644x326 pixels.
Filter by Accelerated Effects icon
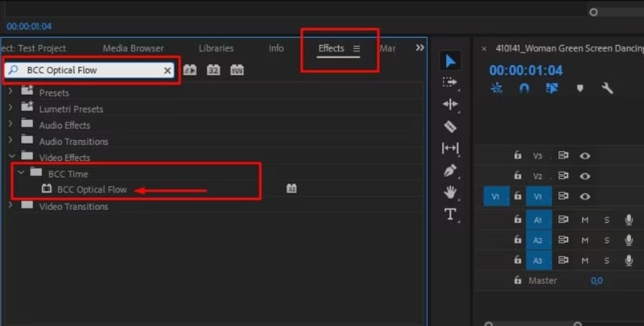pos(190,70)
